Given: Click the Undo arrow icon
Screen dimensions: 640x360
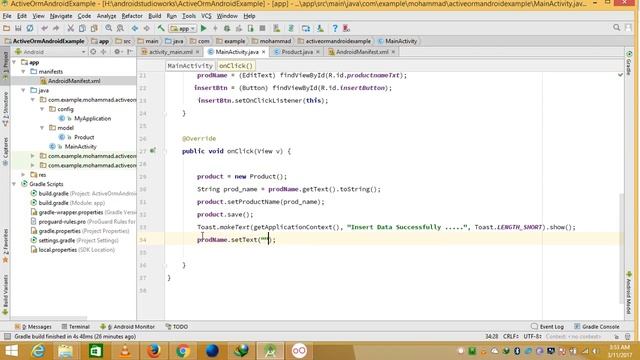Looking at the screenshot, I should click(44, 28).
